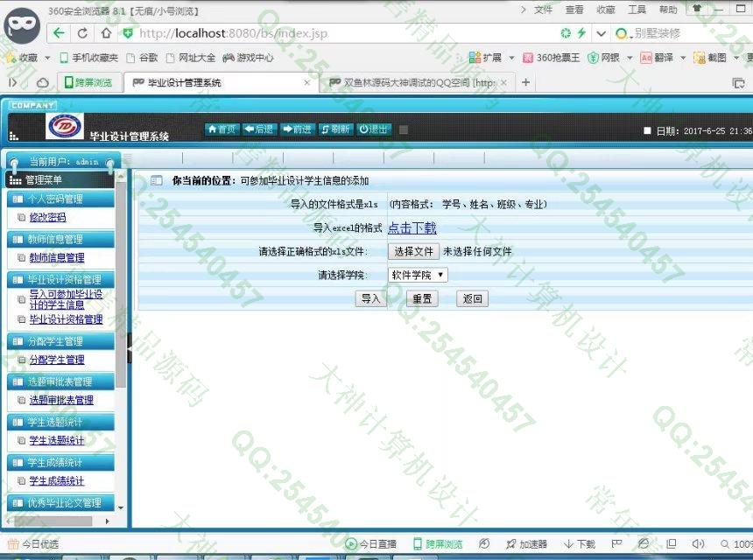753x560 pixels.
Task: Open the 文件 menu in the browser
Action: click(543, 10)
